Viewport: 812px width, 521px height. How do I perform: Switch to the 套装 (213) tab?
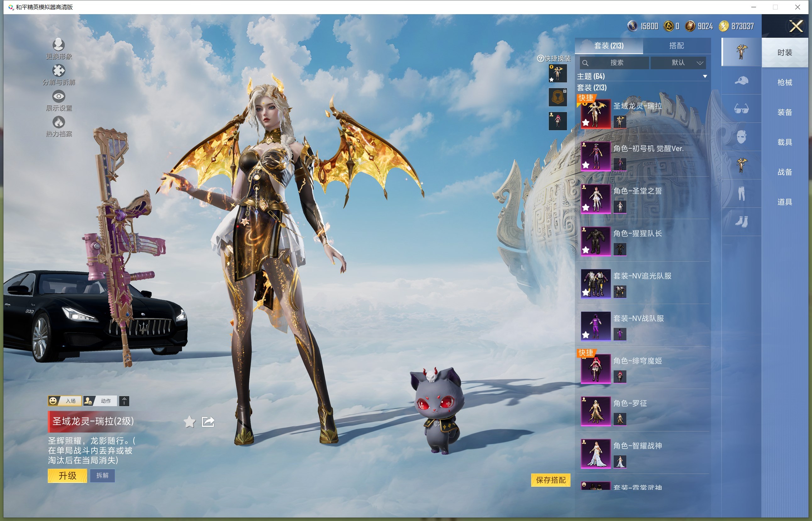tap(609, 46)
